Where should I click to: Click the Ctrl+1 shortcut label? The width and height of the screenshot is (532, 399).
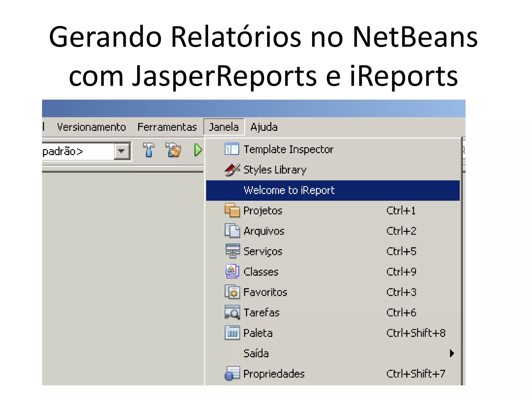401,210
